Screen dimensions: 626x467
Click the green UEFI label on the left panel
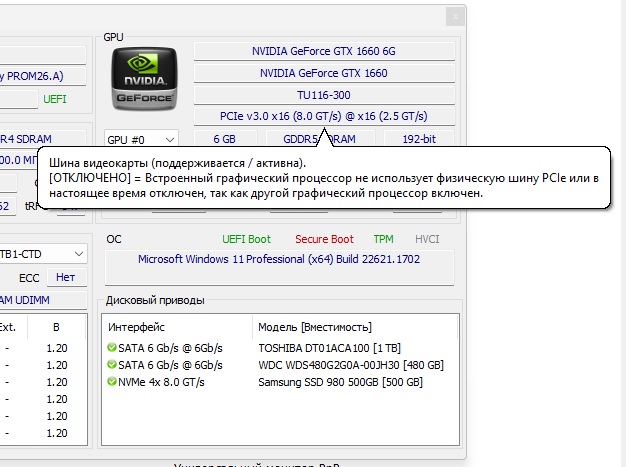coord(55,99)
